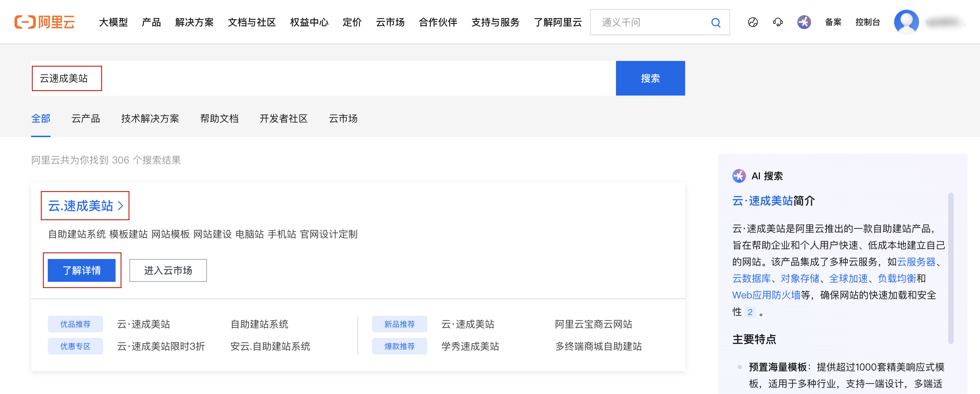Image resolution: width=980 pixels, height=394 pixels.
Task: Open the 支持与服务 menu item
Action: pos(496,22)
